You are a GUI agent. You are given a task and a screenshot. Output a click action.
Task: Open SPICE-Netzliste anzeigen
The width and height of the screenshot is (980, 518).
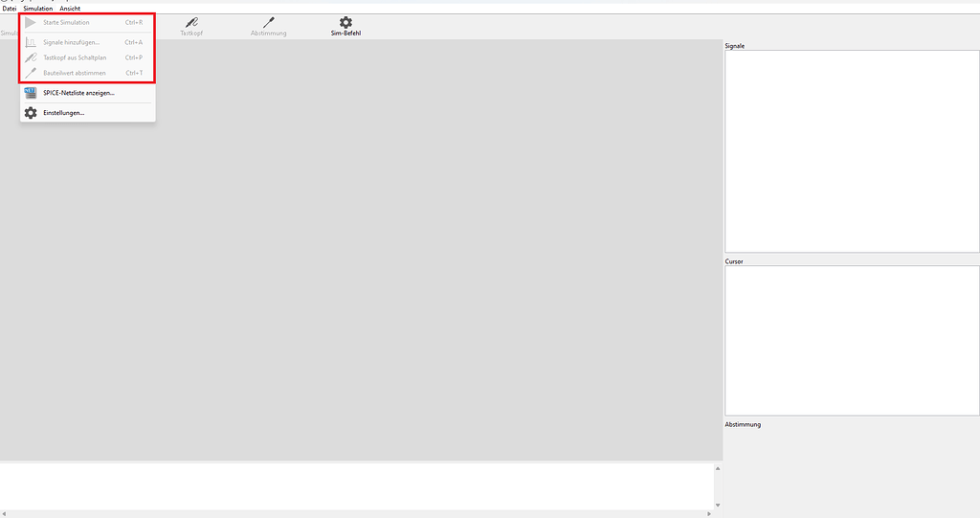(78, 93)
